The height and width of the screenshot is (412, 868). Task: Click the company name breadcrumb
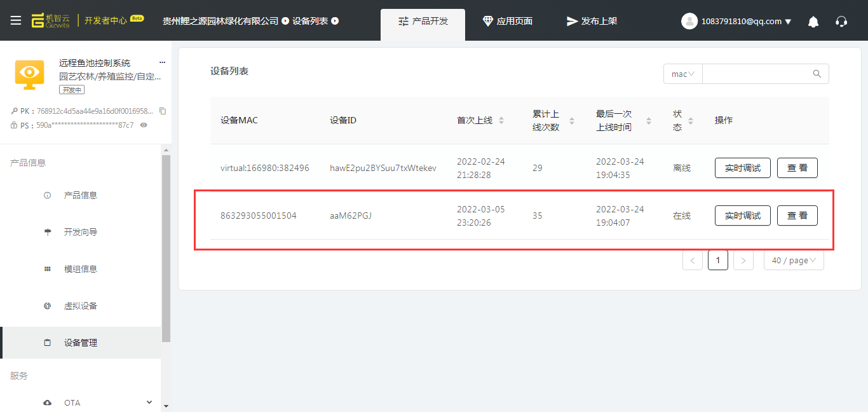click(220, 21)
